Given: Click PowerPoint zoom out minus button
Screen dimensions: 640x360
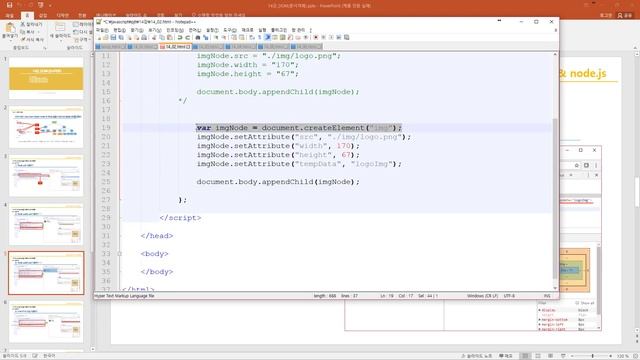Looking at the screenshot, I should (x=572, y=356).
